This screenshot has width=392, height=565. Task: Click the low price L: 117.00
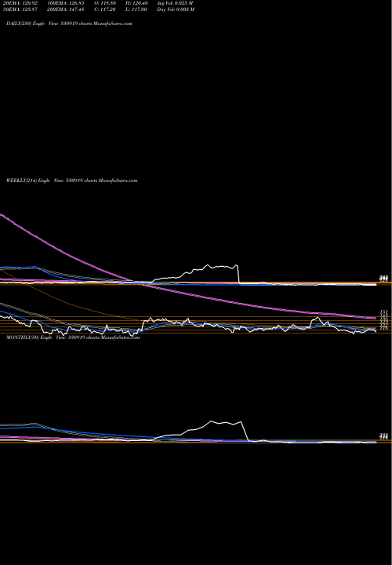(x=136, y=9)
